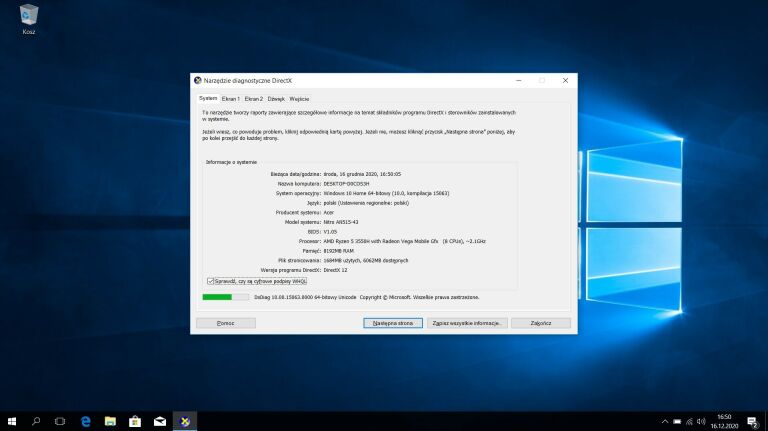Viewport: 768px width, 431px height.
Task: Click the Windows 10 Home operating system value
Action: (386, 193)
